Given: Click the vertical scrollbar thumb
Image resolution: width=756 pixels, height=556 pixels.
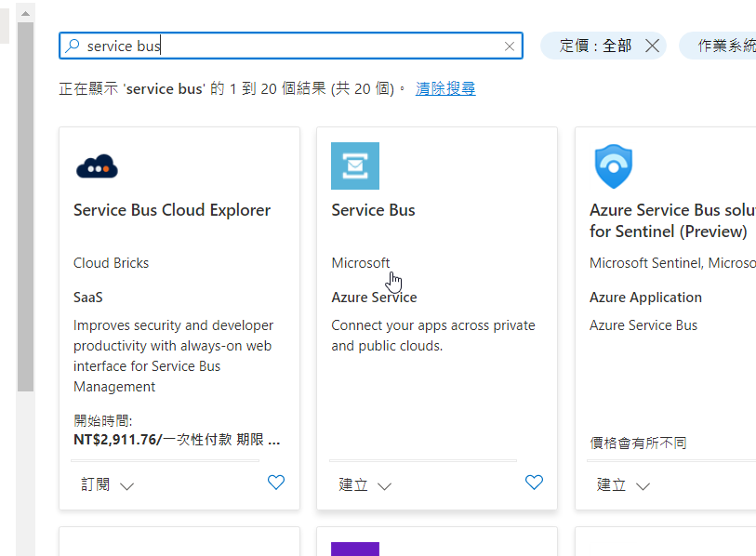Looking at the screenshot, I should pyautogui.click(x=25, y=206).
